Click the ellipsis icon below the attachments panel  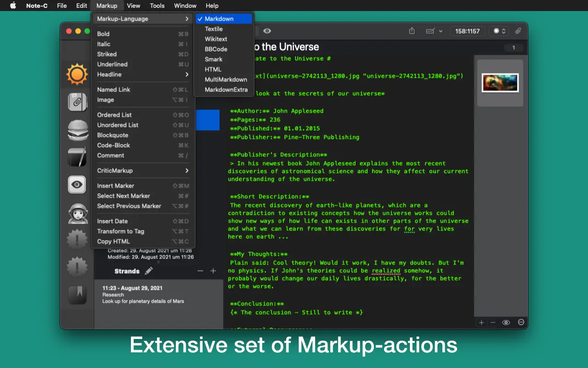click(521, 322)
